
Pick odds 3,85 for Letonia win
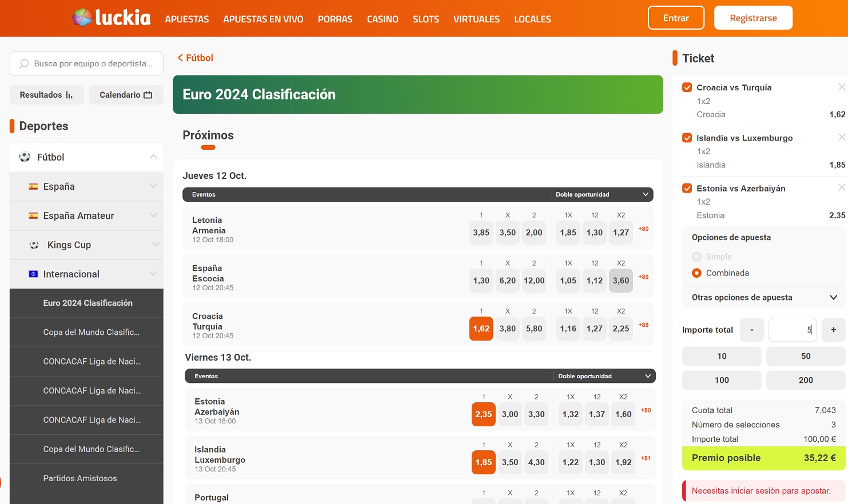(x=481, y=233)
